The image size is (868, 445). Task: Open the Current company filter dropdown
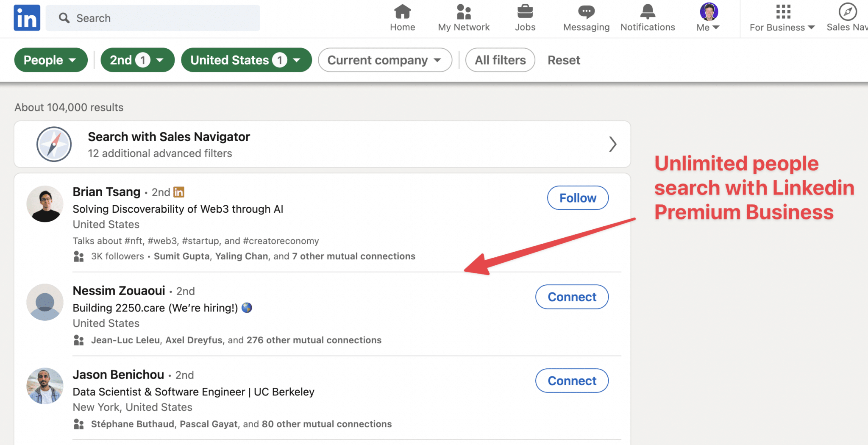(x=384, y=60)
